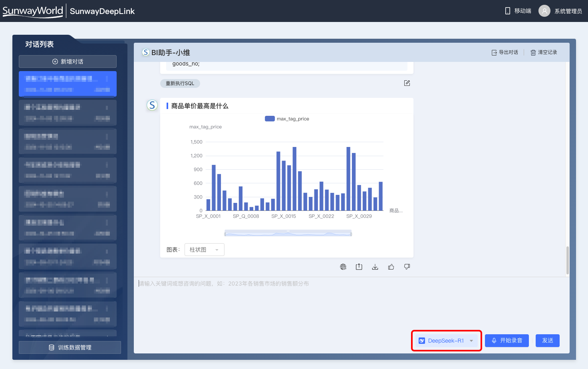Clear the chat records (清空记录)
The width and height of the screenshot is (588, 369).
coord(544,52)
